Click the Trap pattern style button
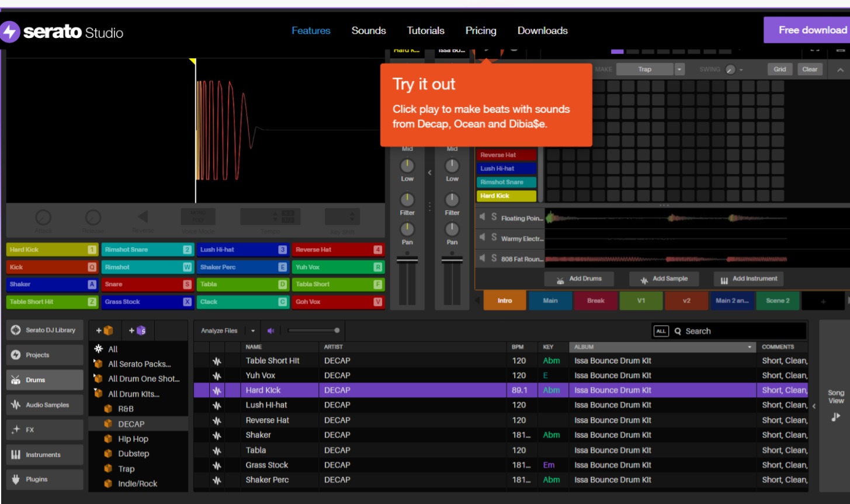Image resolution: width=850 pixels, height=504 pixels. [x=645, y=69]
